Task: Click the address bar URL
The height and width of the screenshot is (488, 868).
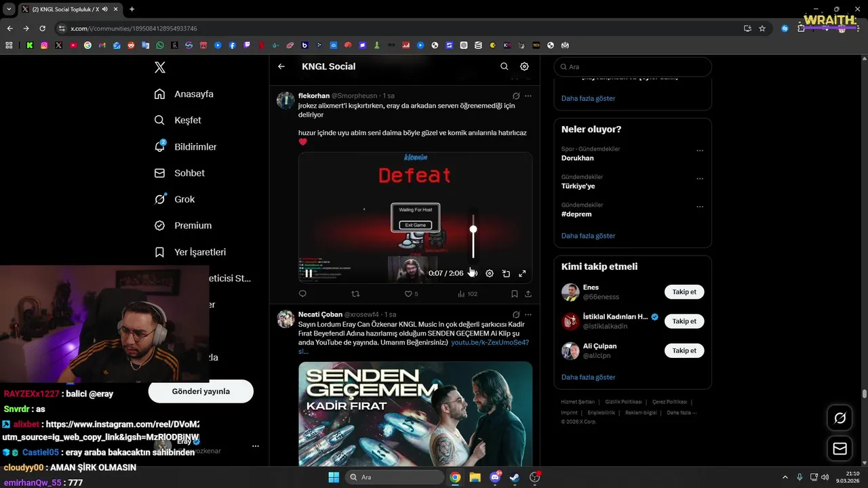Action: tap(134, 28)
